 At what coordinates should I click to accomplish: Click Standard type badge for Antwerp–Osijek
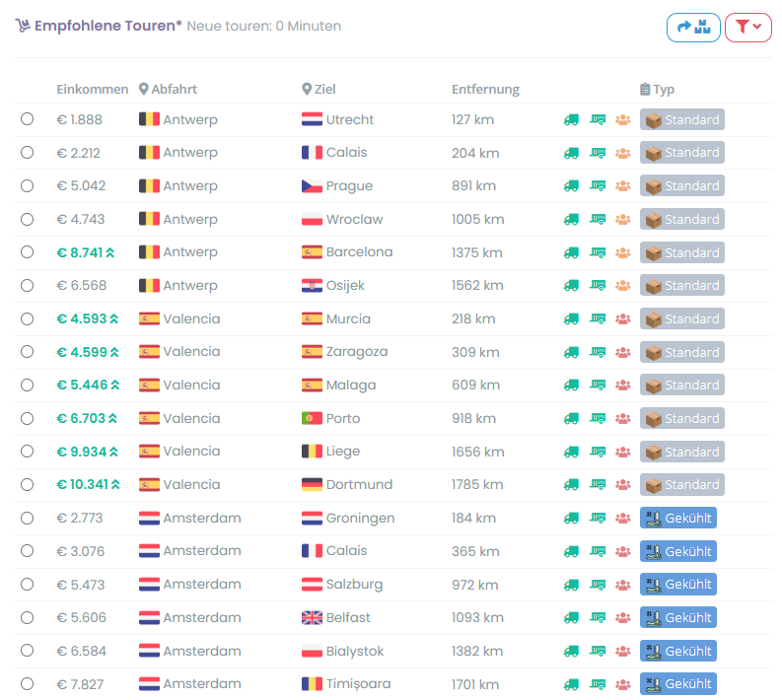coord(681,286)
